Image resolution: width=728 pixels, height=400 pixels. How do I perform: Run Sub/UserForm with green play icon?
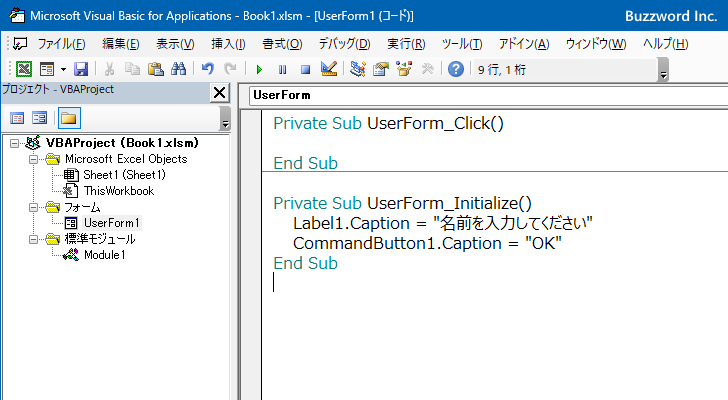pos(259,70)
